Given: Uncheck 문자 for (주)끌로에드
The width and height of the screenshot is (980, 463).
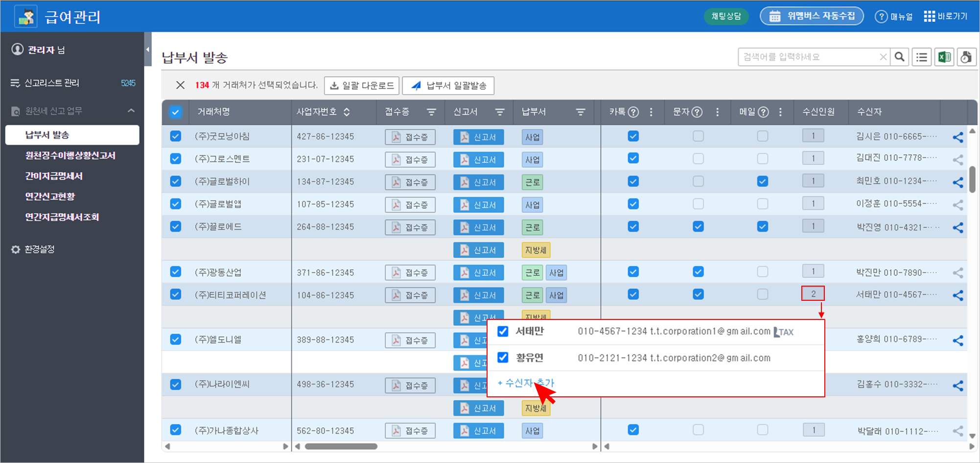Looking at the screenshot, I should coord(698,226).
